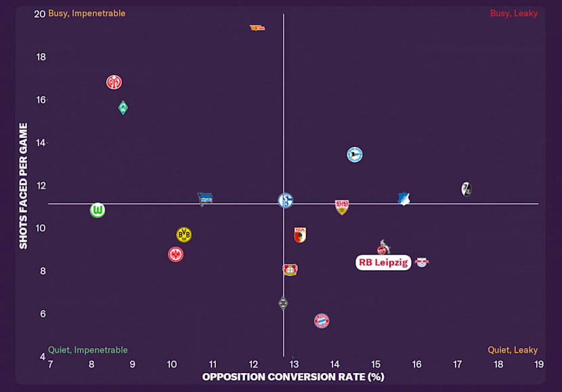562x392 pixels.
Task: Click the RB Leipzig text label
Action: click(383, 263)
